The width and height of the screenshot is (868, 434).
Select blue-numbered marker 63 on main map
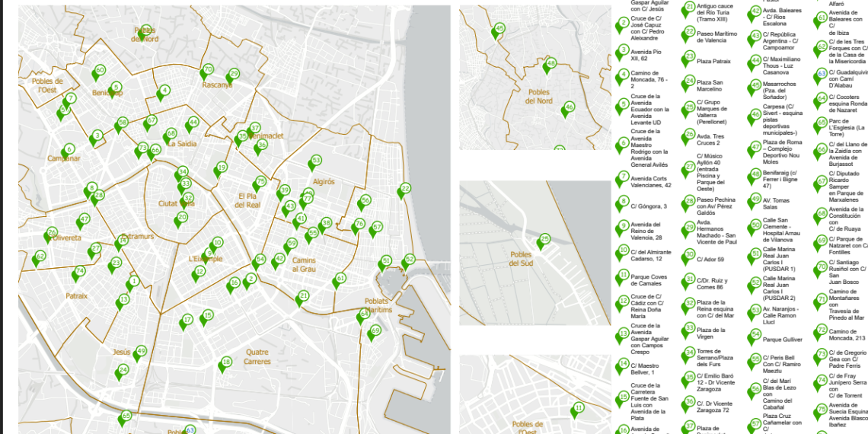coord(190,430)
